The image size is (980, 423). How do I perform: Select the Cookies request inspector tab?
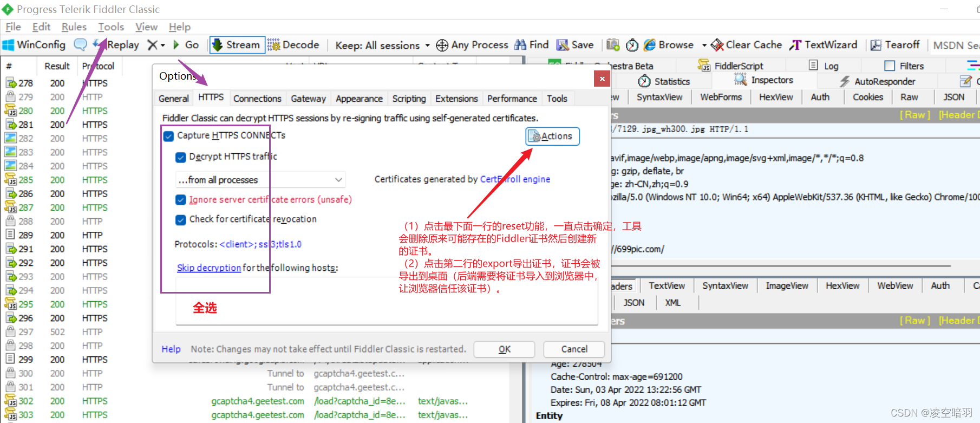868,97
